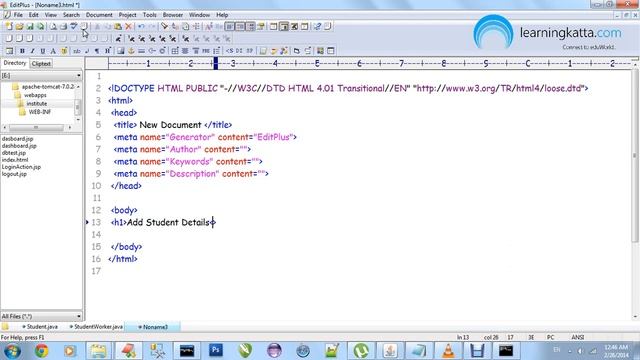This screenshot has height=360, width=640.
Task: Switch to the Cliptext tab
Action: tap(41, 64)
